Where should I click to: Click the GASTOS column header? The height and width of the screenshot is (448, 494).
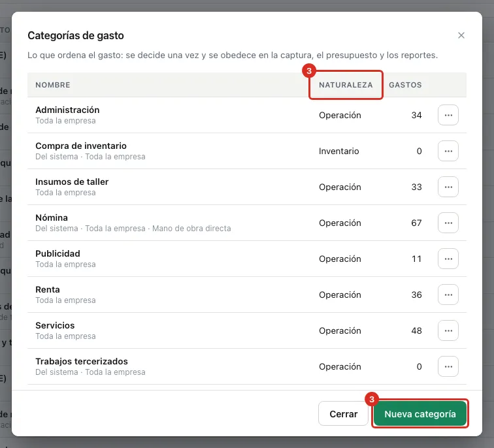[x=405, y=85]
